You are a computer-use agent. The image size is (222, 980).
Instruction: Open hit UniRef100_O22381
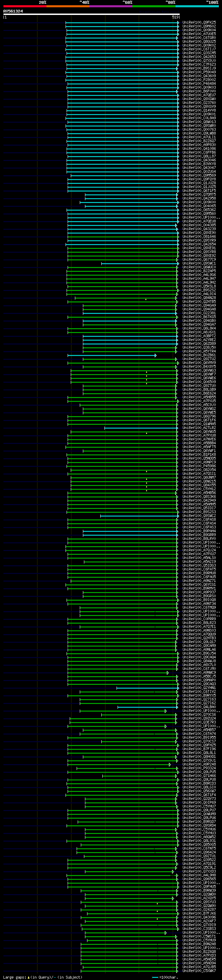[x=199, y=313]
